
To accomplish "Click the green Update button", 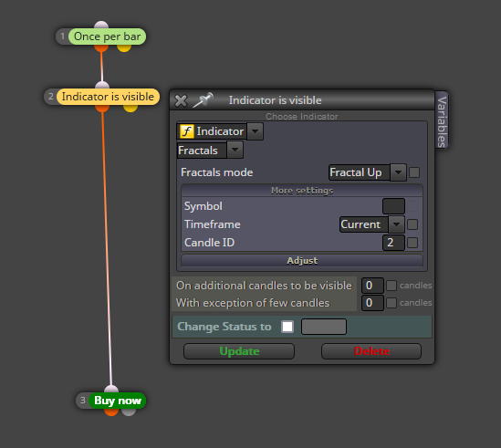I will tap(239, 351).
